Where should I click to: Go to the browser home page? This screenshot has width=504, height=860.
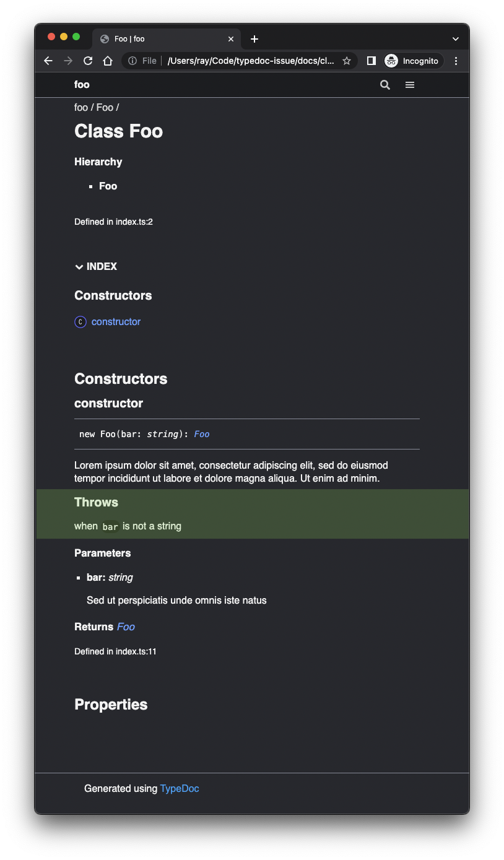click(108, 61)
